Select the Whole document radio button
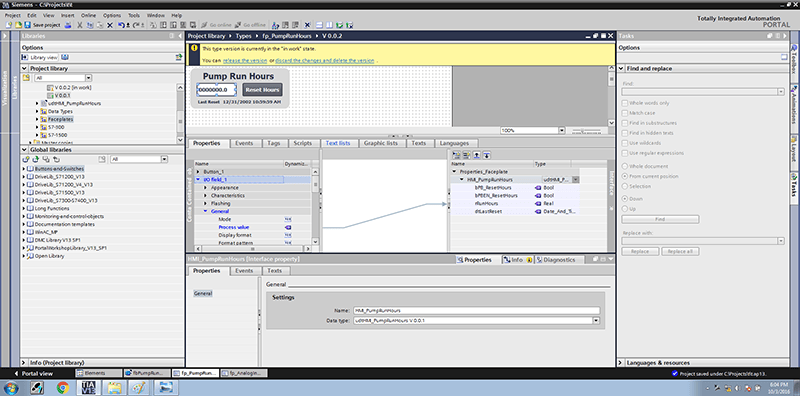 coord(624,166)
